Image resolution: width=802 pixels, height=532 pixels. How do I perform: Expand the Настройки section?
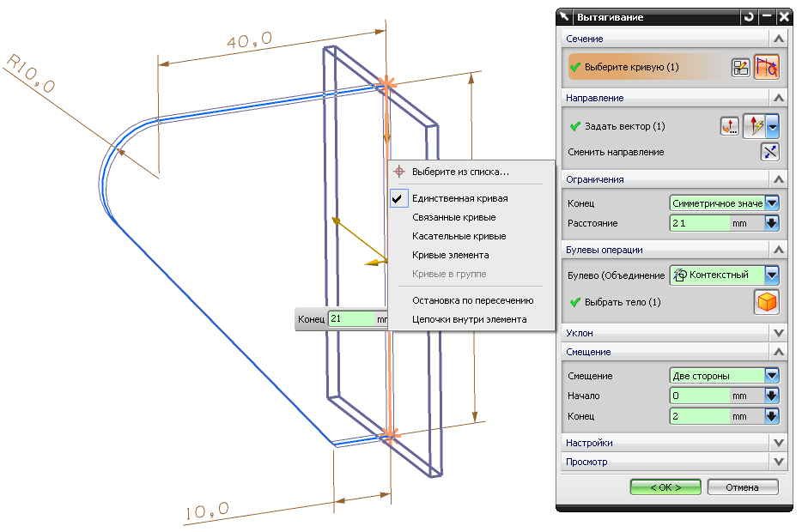[779, 443]
